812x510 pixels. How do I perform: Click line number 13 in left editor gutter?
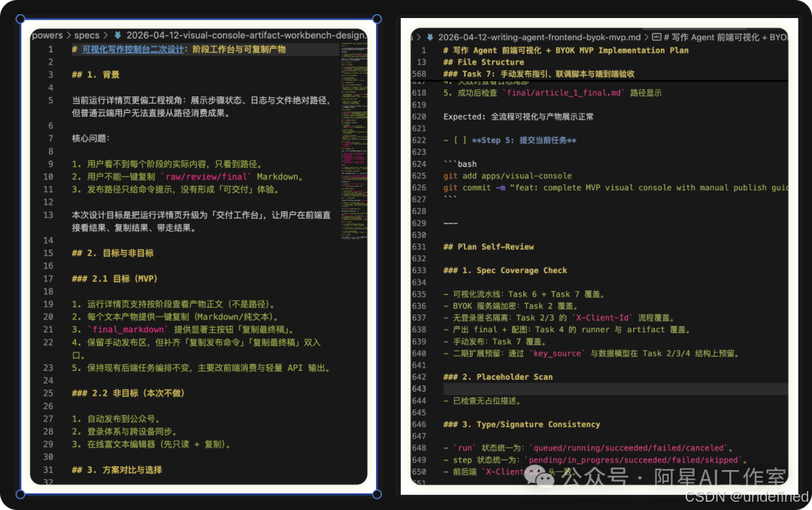[x=48, y=214]
